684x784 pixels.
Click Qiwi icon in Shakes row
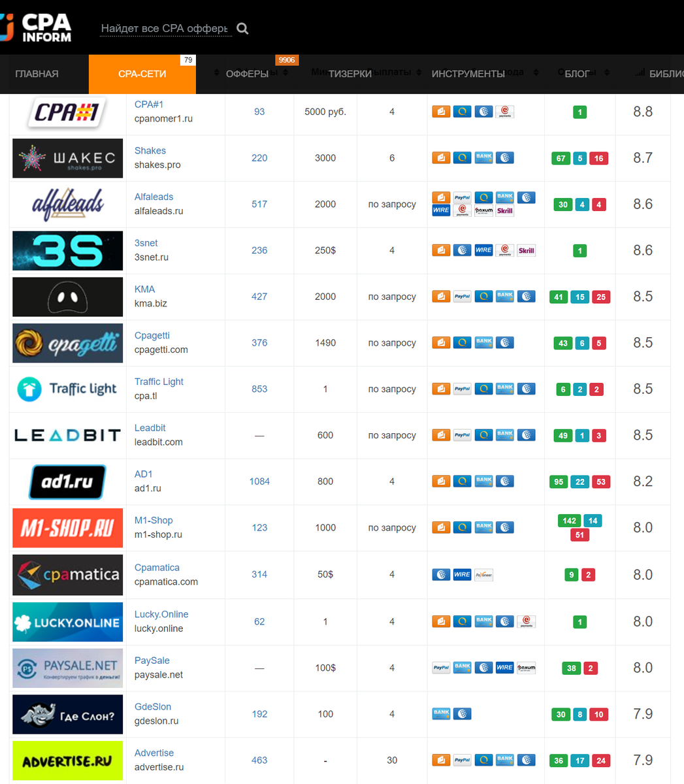coord(462,157)
